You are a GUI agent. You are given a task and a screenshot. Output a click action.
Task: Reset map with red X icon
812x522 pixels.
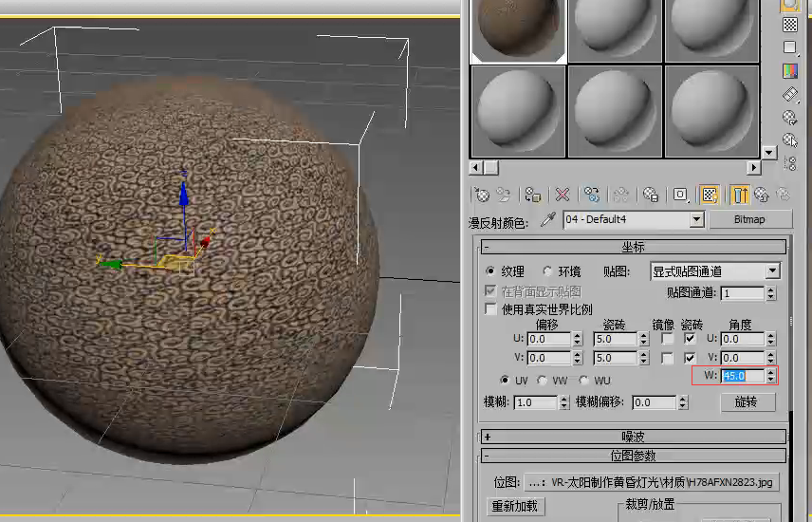pyautogui.click(x=563, y=195)
